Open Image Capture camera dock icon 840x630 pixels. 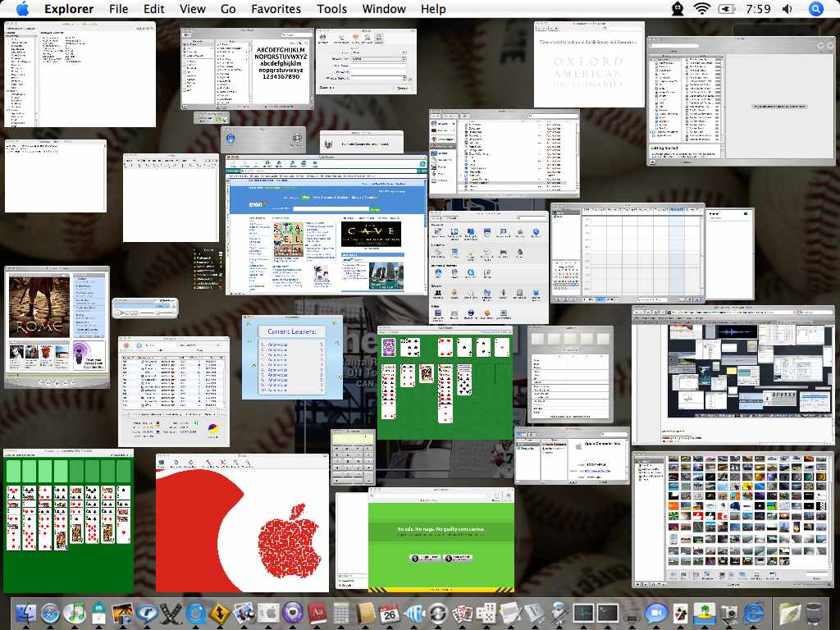point(729,613)
